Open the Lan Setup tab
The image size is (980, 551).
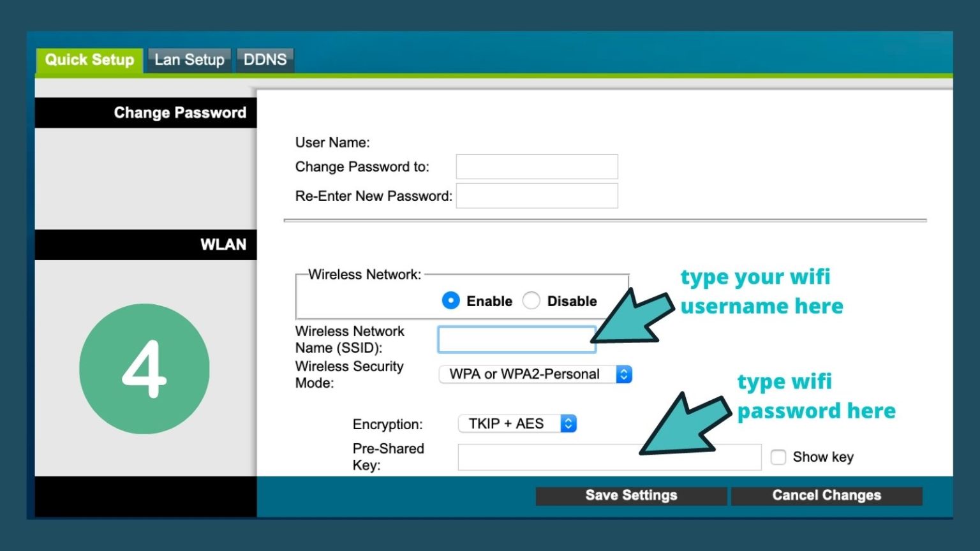(189, 61)
